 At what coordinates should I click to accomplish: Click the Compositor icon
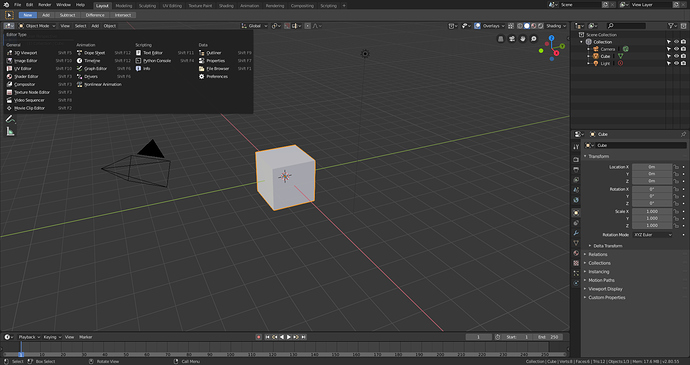9,85
